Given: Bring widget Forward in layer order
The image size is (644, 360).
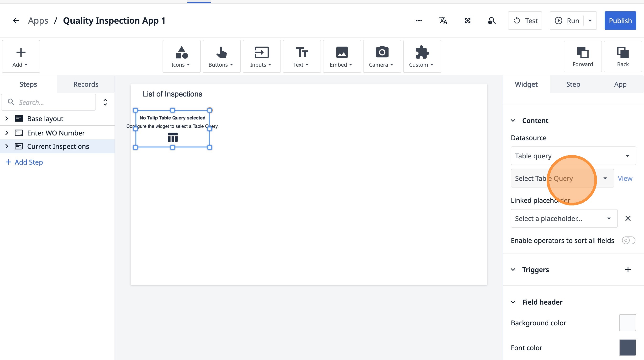Looking at the screenshot, I should tap(582, 57).
